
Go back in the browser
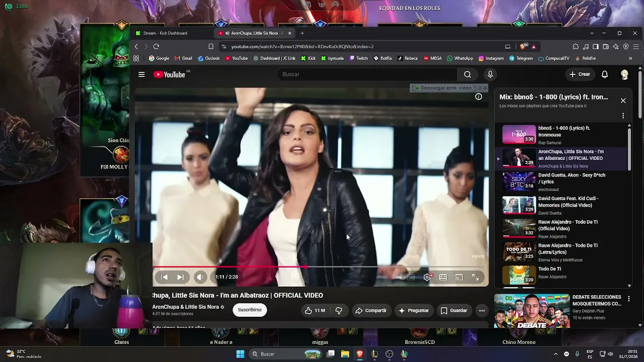[x=136, y=47]
